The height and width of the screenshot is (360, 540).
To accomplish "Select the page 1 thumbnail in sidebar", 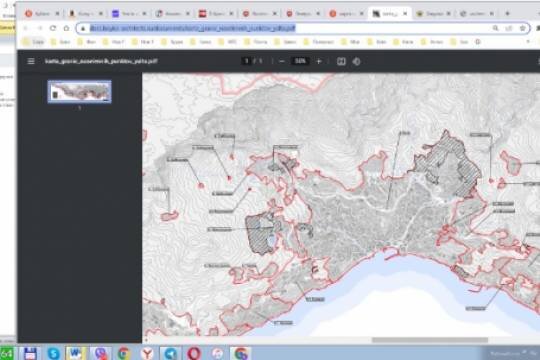I will point(80,92).
